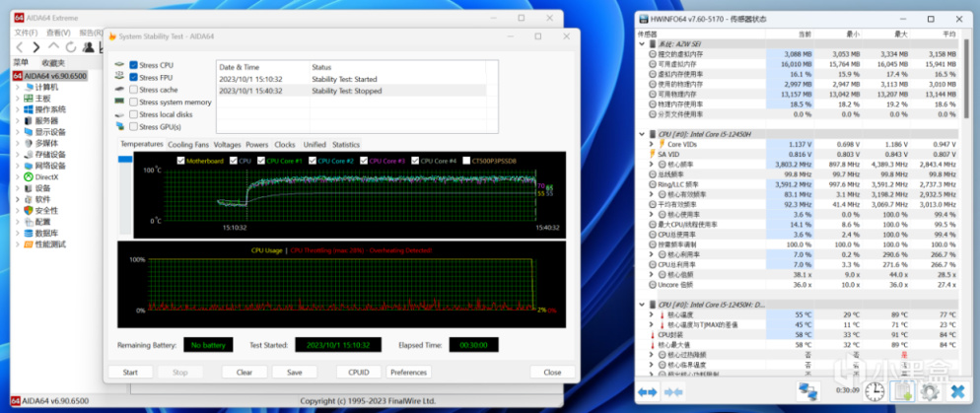Switch to the Voltages tab
Viewport: 980px width, 413px height.
(x=227, y=144)
